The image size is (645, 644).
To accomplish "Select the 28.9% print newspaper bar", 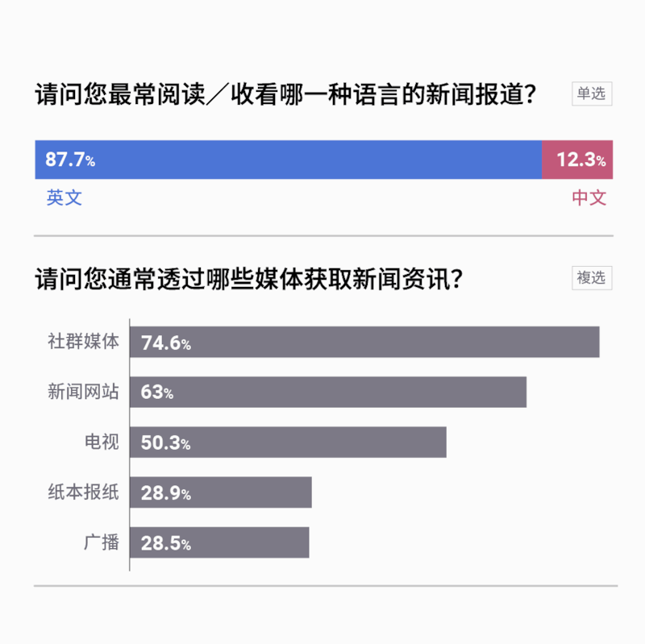I will click(x=221, y=492).
